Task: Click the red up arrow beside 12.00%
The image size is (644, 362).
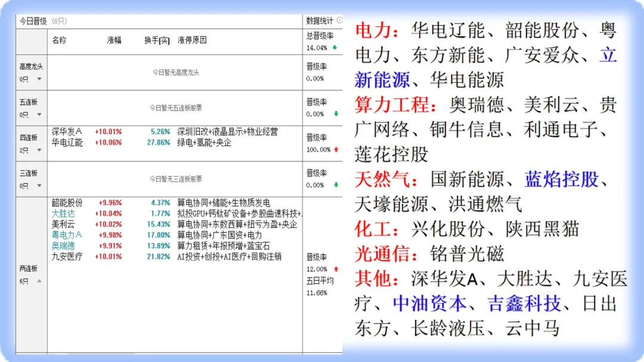Action: [336, 269]
